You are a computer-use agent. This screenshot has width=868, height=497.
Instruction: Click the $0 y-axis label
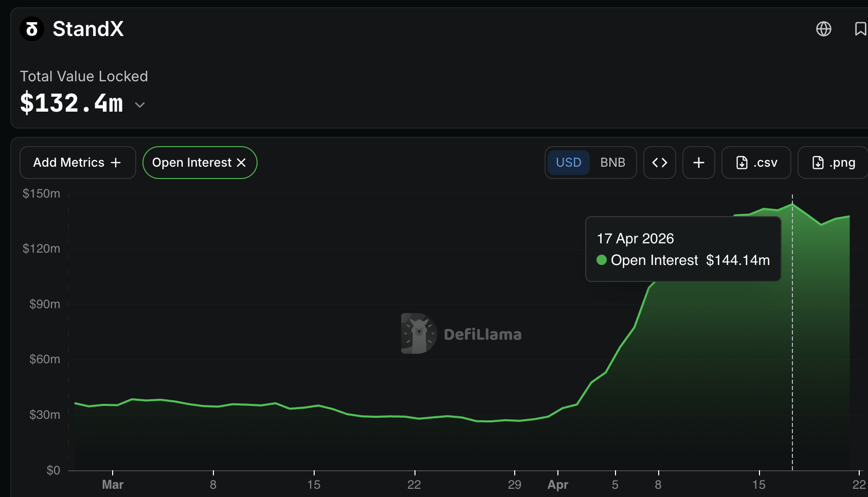click(x=53, y=470)
